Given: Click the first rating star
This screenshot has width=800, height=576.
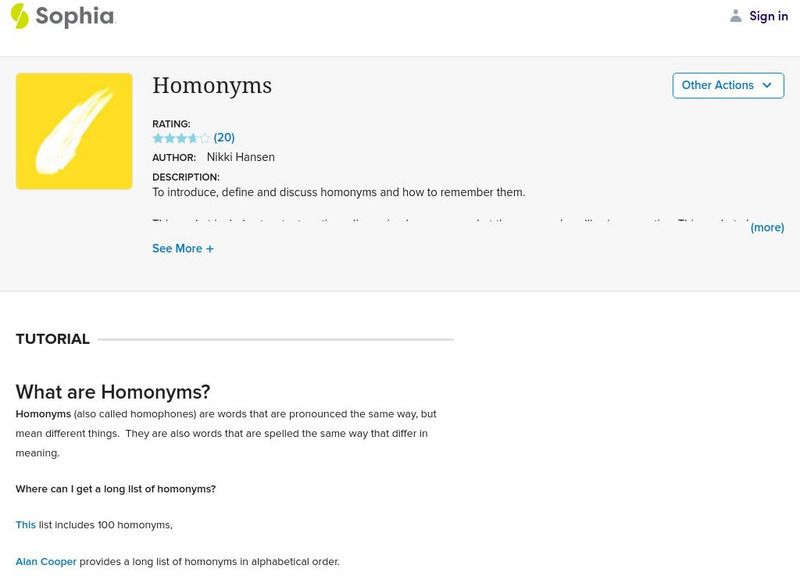Looking at the screenshot, I should click(x=158, y=138).
